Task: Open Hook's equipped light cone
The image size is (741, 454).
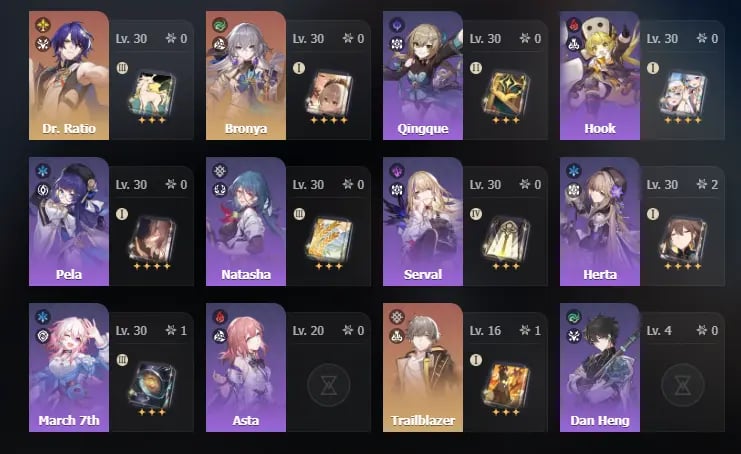Action: (683, 94)
